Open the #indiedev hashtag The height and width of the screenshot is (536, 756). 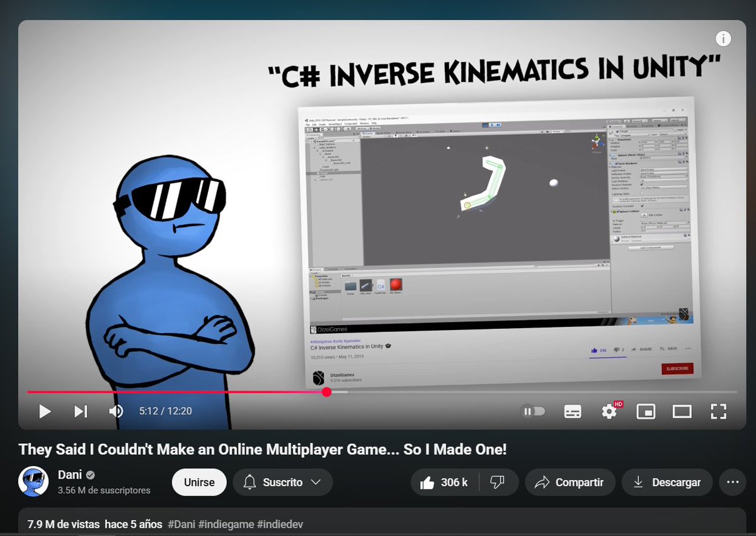[280, 524]
